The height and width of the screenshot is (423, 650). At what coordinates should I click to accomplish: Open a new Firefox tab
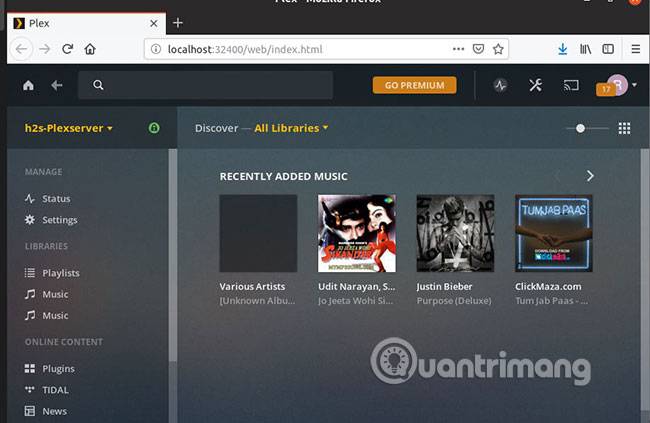[x=178, y=23]
